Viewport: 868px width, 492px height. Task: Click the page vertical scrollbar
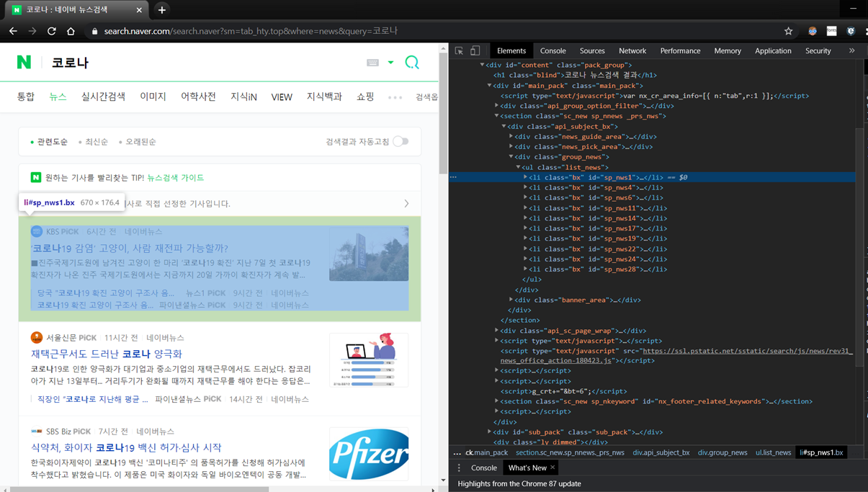[443, 114]
